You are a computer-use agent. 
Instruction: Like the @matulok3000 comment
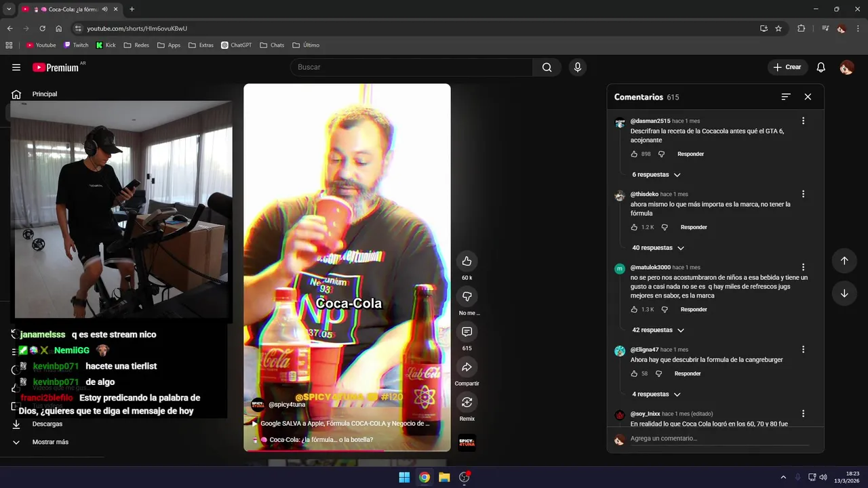pyautogui.click(x=635, y=309)
